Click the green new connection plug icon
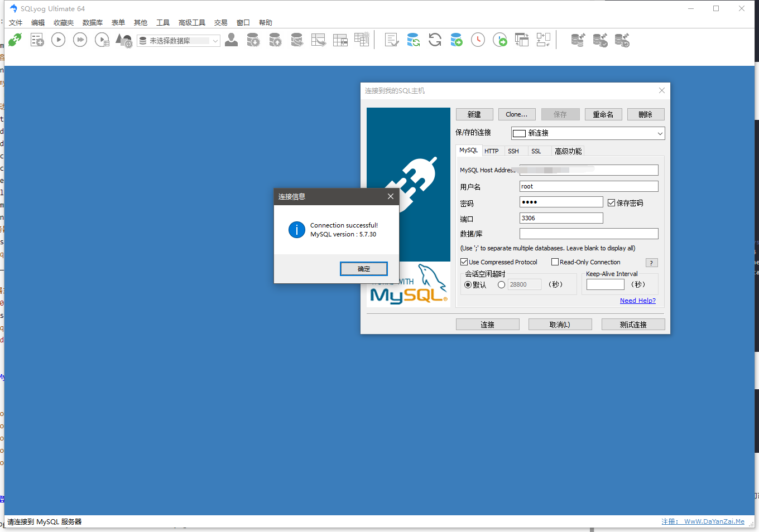 15,40
